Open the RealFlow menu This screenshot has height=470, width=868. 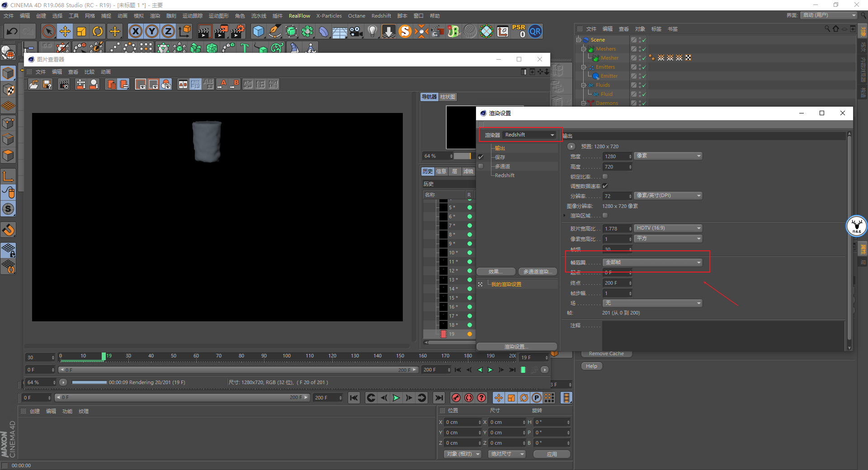coord(299,16)
